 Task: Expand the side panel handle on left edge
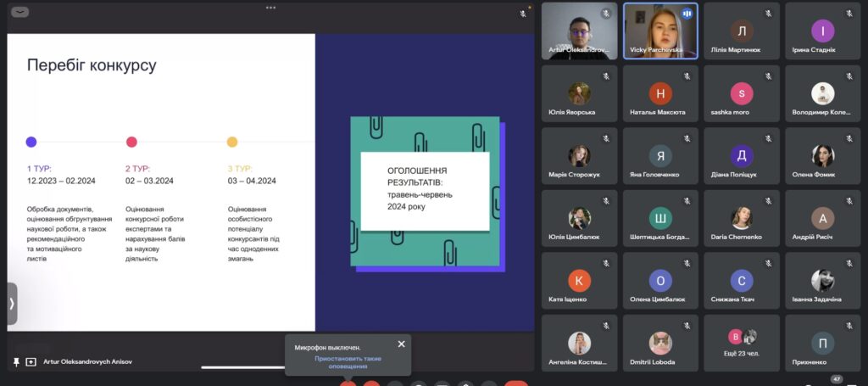coord(11,303)
